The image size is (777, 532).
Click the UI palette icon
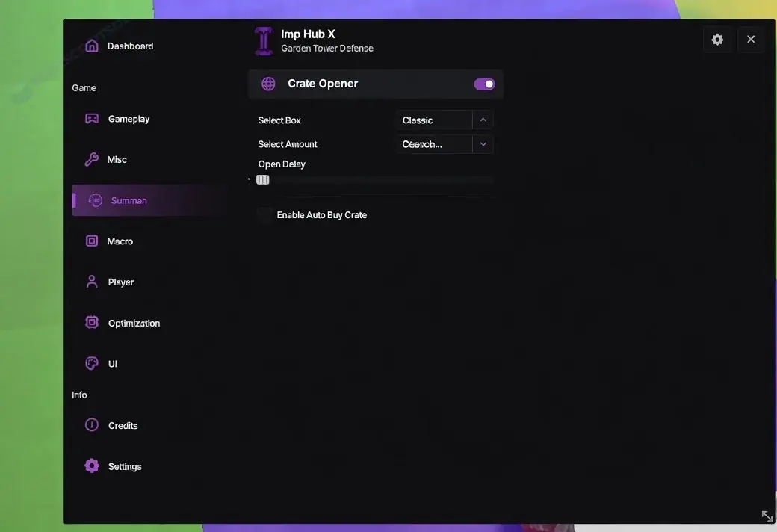pos(92,363)
